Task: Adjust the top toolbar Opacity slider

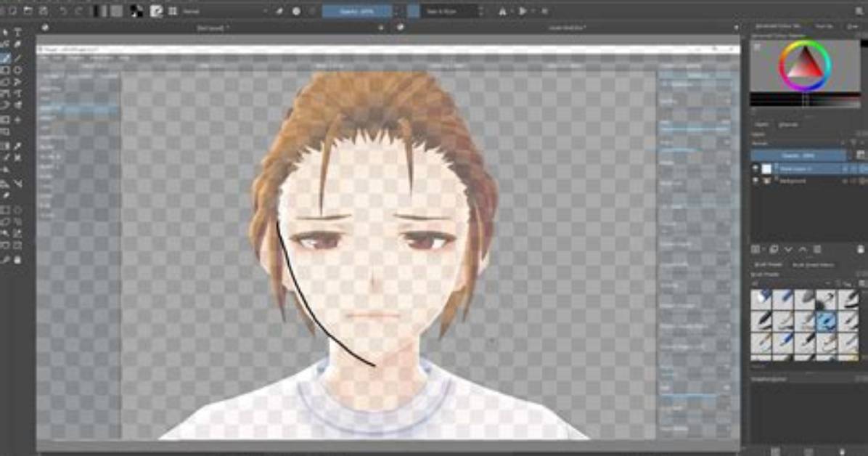Action: coord(358,10)
